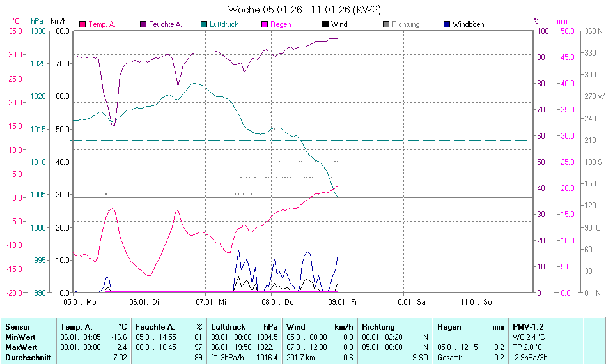This screenshot has height=364, width=606.
Task: Click the magenta Regen legend swatch
Action: tap(265, 24)
